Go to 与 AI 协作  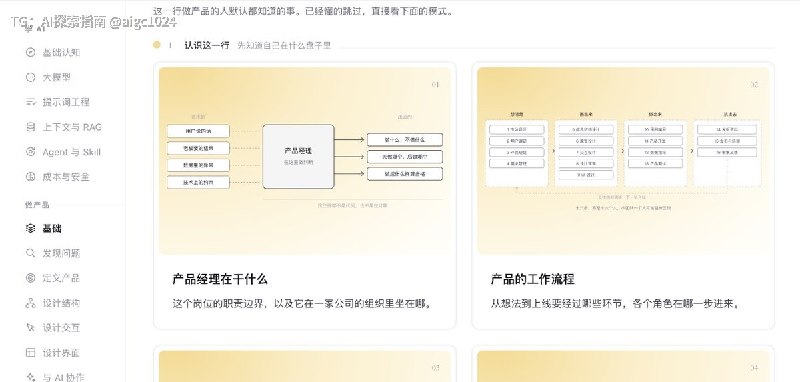click(63, 377)
